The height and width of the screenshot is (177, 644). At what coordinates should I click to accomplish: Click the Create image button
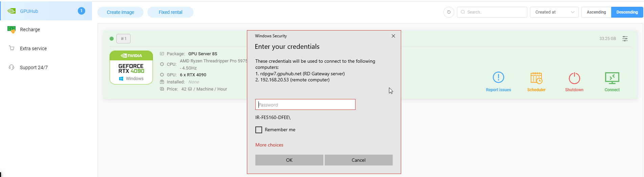tap(120, 12)
